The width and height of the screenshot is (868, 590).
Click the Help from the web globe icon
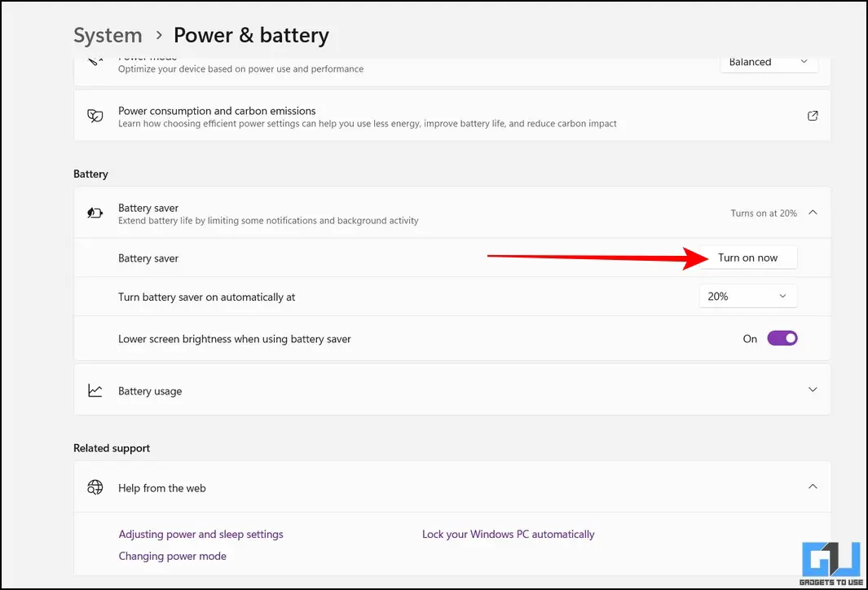point(95,487)
